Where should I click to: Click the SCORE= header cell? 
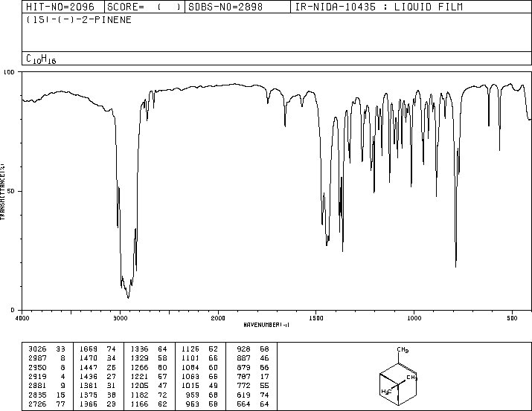click(x=144, y=7)
